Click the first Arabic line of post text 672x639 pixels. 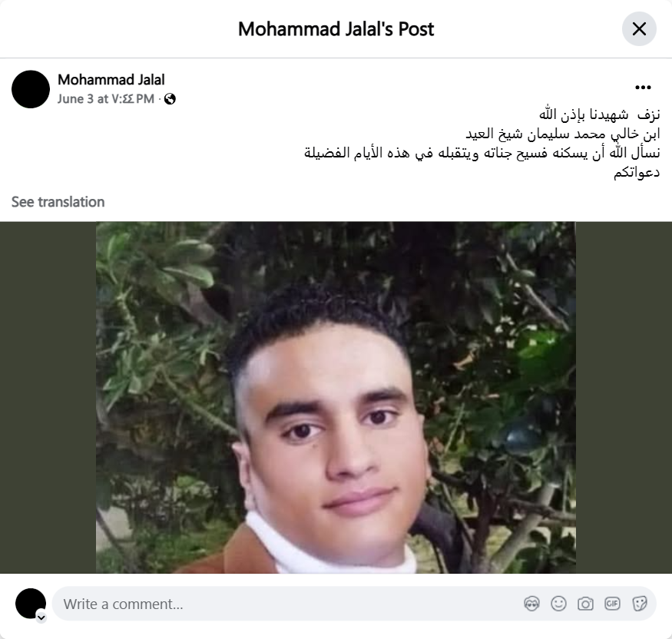pos(599,114)
